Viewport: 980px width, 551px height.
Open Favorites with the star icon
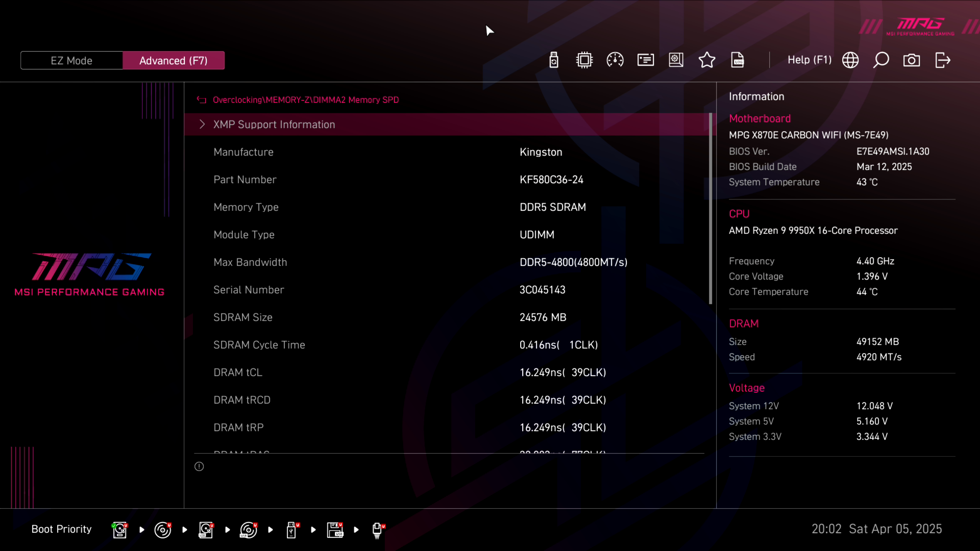pyautogui.click(x=707, y=60)
